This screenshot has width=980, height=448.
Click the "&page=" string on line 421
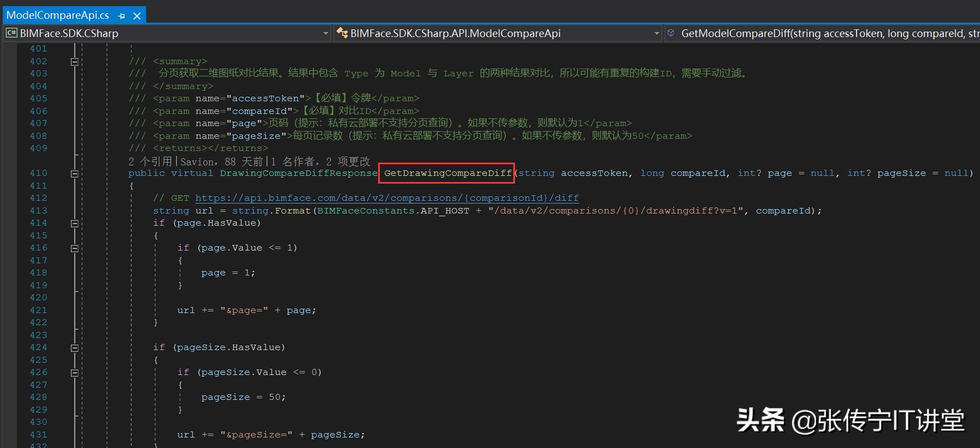(x=244, y=310)
